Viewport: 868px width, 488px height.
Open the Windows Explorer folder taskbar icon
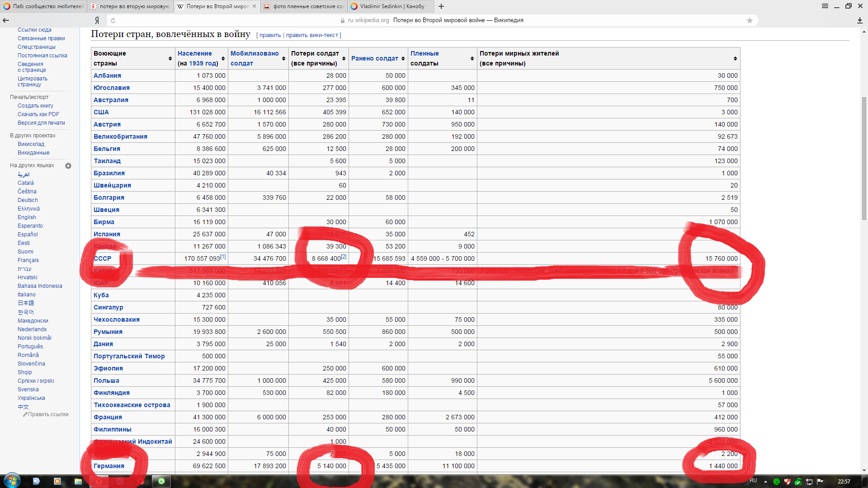point(78,481)
